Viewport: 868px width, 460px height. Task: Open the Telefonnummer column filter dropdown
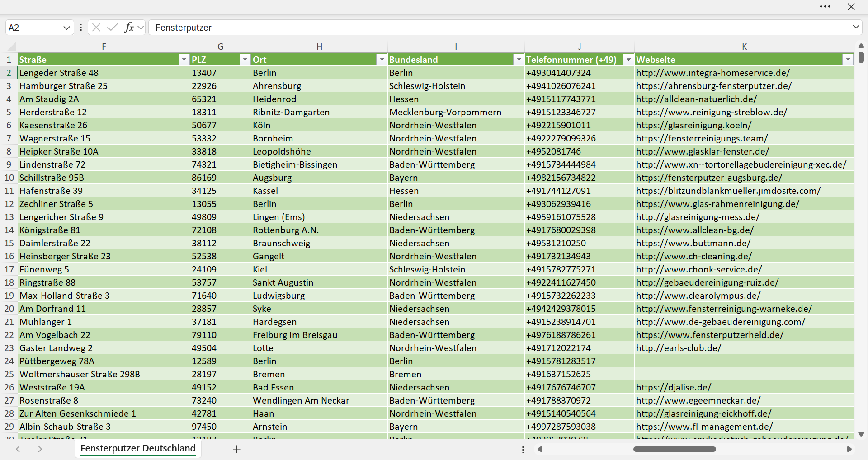point(628,60)
